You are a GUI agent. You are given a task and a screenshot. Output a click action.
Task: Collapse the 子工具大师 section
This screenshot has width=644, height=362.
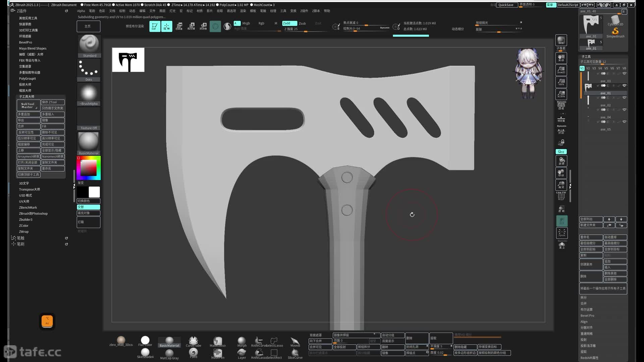click(x=26, y=97)
